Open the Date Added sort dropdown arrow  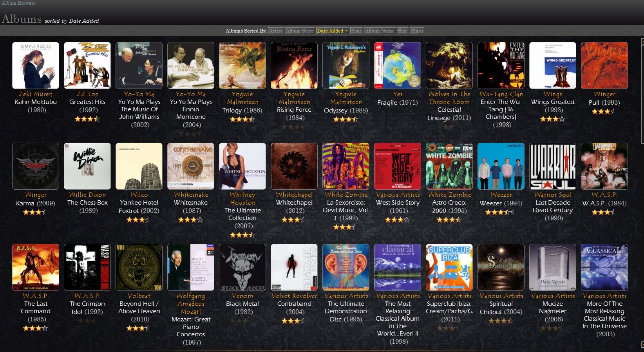click(346, 31)
